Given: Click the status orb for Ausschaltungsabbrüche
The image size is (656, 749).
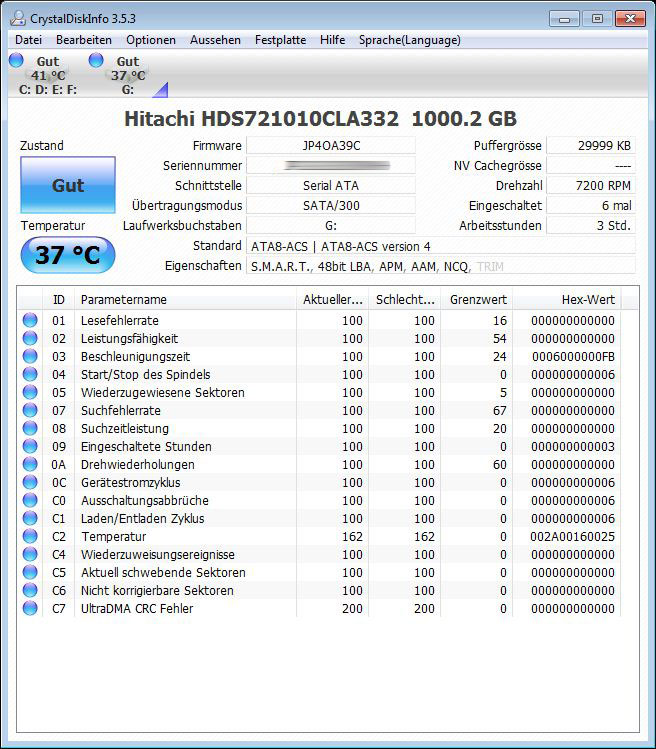Looking at the screenshot, I should click(x=30, y=500).
